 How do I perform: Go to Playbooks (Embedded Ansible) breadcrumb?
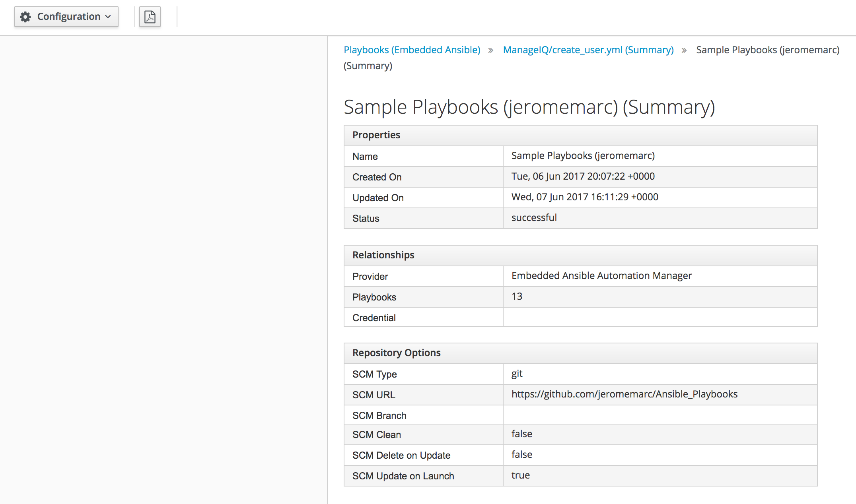412,50
